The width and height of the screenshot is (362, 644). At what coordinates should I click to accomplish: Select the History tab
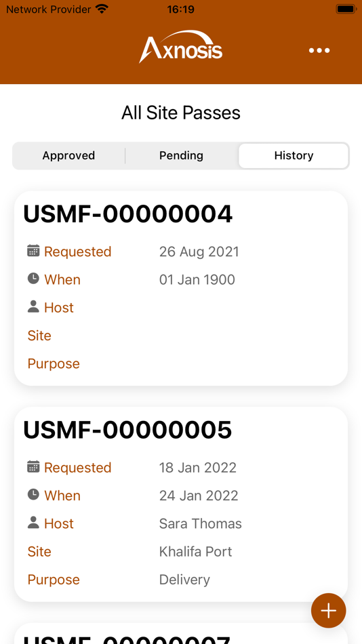[x=294, y=156]
